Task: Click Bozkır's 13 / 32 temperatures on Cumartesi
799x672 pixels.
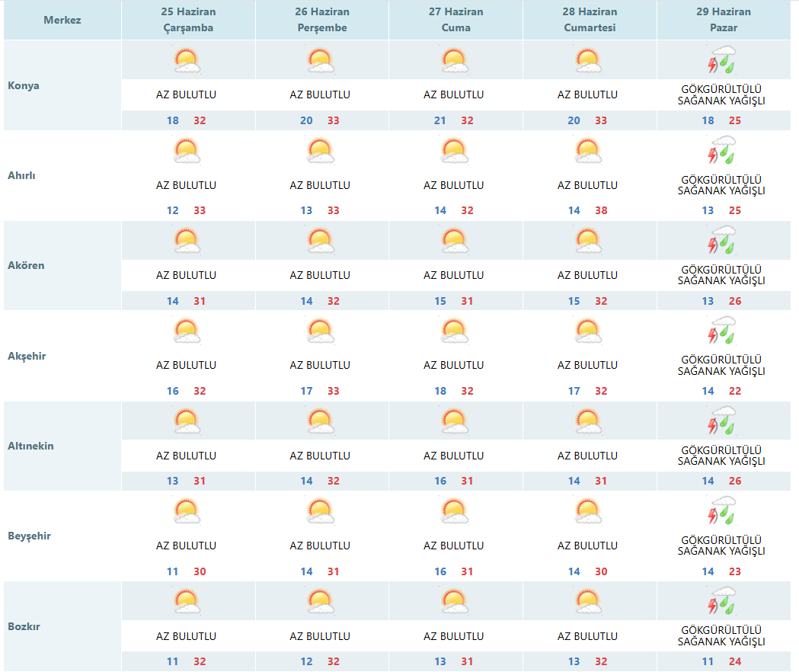Action: [x=587, y=662]
